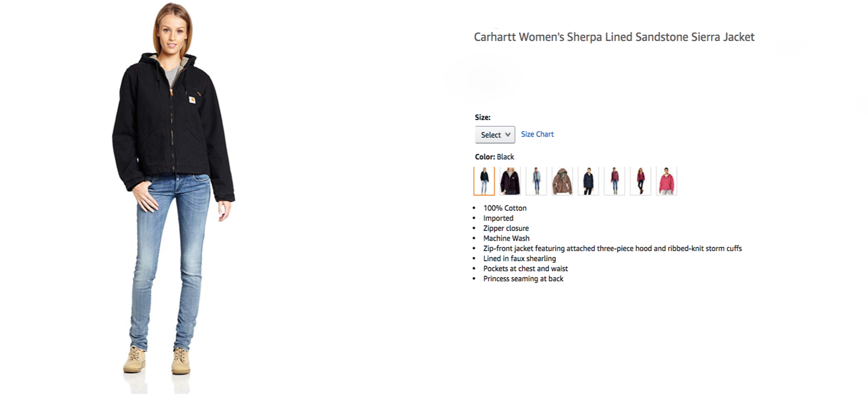Click the 'Pockets at chest and waist' bullet
Viewport: 868px width, 401px height.
click(526, 268)
